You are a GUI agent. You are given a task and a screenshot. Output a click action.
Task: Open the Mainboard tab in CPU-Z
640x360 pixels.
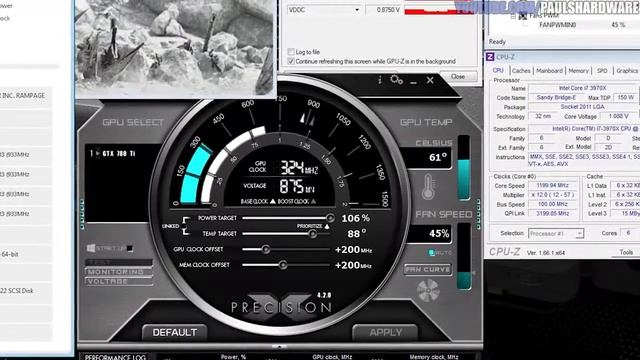coord(549,71)
